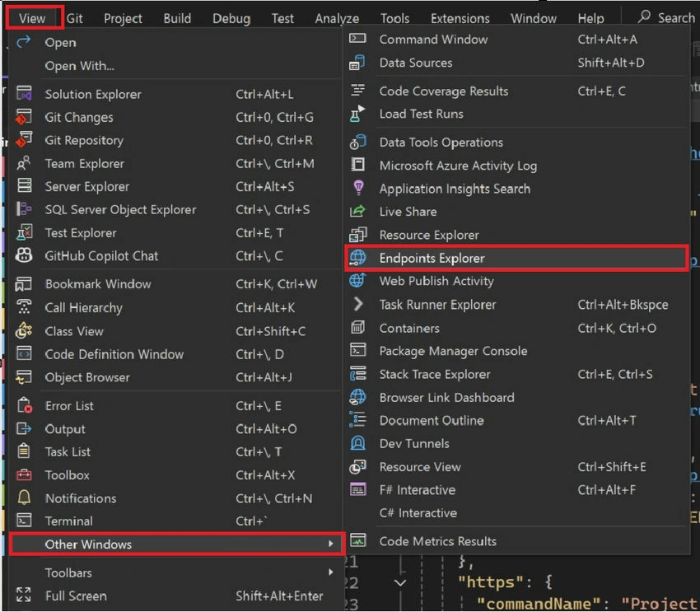Collapse the https JSON block chevron

tap(400, 583)
